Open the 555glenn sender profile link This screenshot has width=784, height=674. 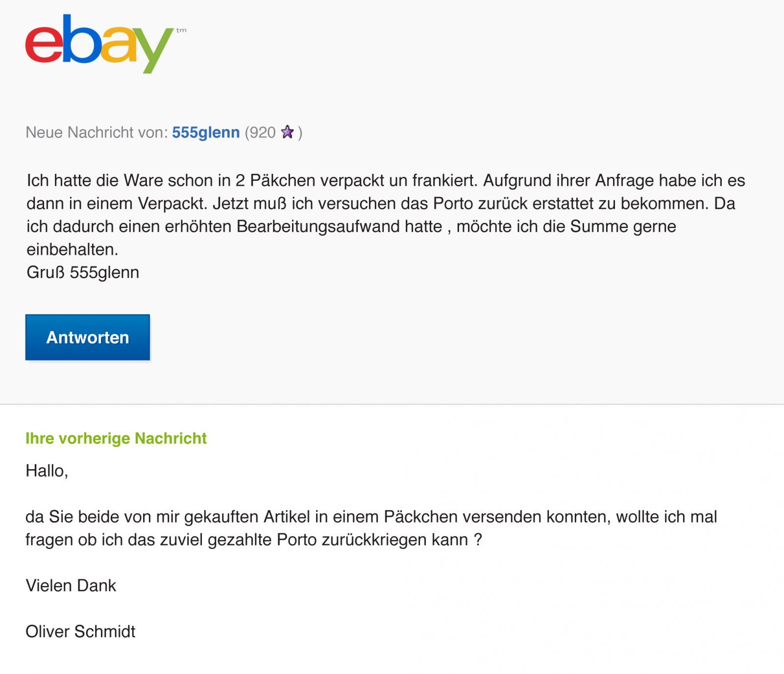[206, 132]
